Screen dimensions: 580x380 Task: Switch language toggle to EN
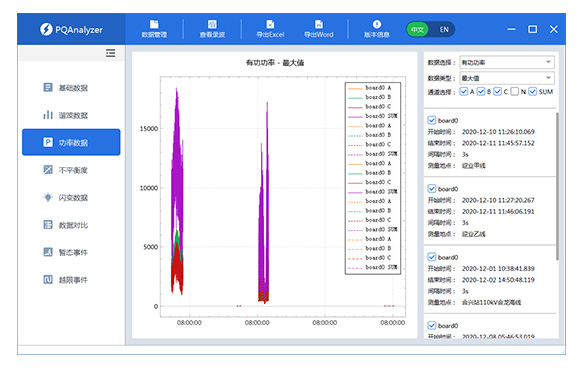tap(444, 29)
